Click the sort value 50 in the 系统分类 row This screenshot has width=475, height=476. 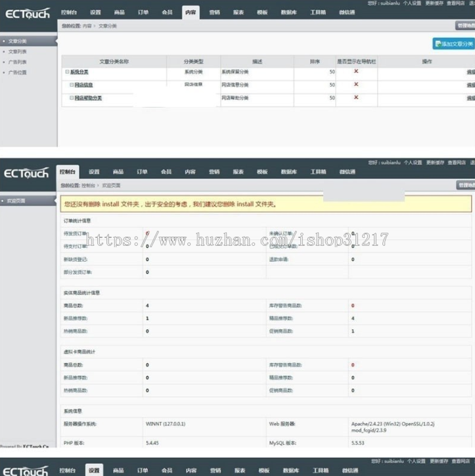point(332,72)
